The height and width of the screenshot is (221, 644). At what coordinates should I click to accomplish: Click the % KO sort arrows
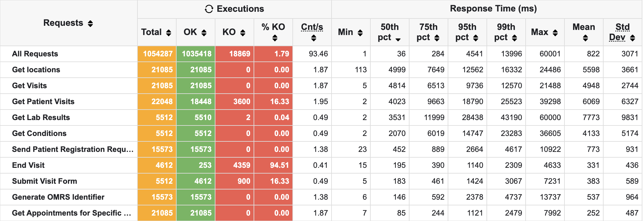pos(275,38)
